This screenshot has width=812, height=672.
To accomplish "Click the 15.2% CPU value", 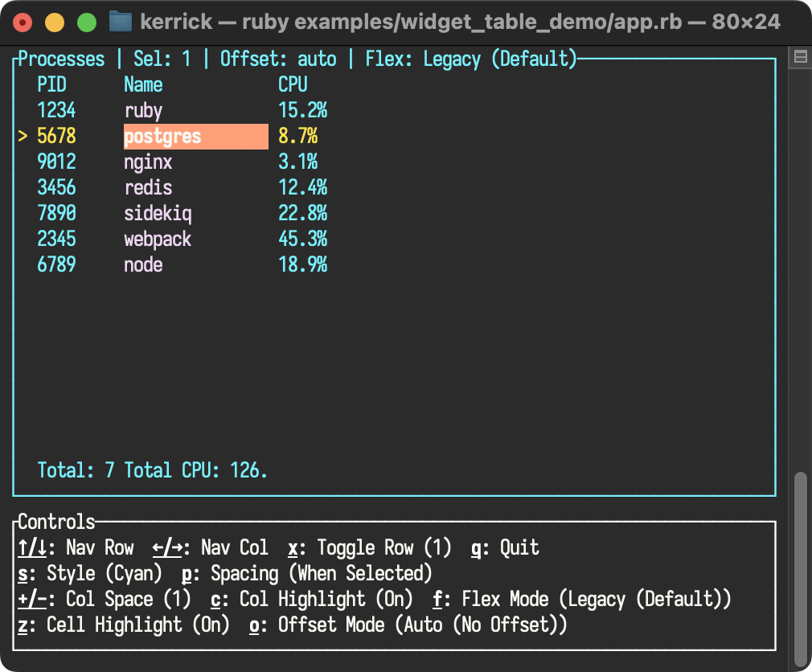I will pyautogui.click(x=303, y=110).
